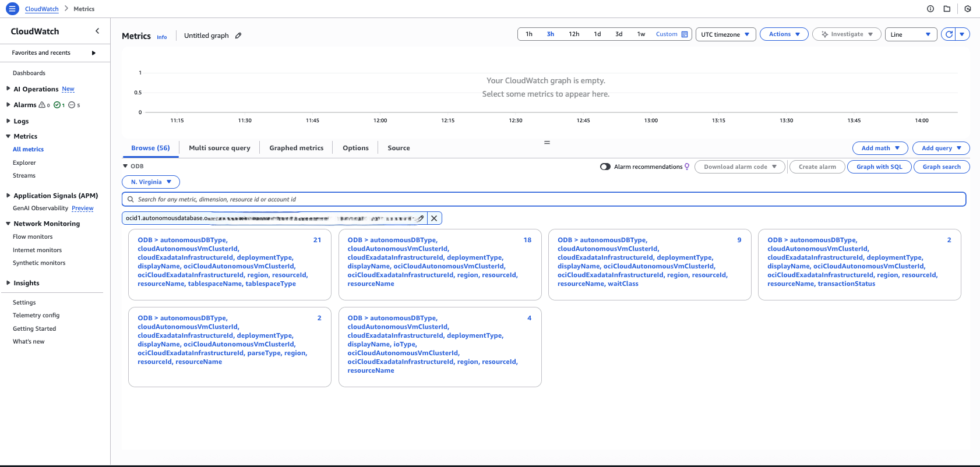Viewport: 980px width, 467px height.
Task: Collapse the CloudWatch sidebar arrow
Action: coord(97,31)
